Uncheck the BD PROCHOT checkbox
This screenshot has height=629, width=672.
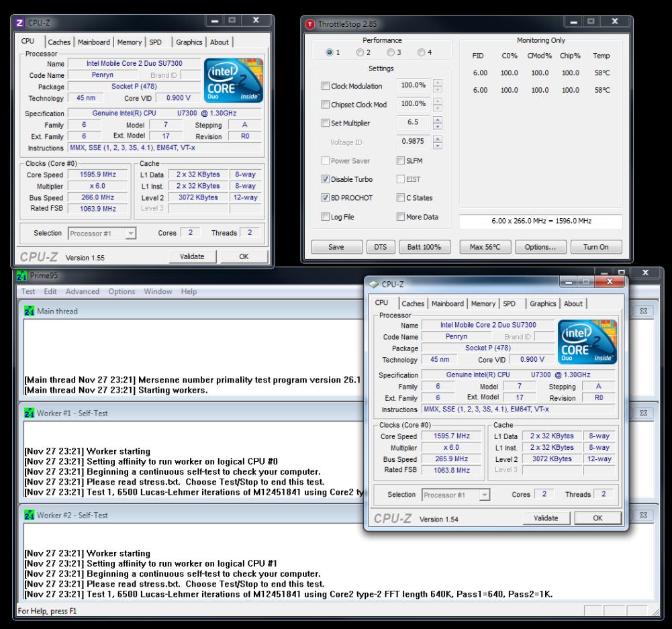pyautogui.click(x=326, y=197)
